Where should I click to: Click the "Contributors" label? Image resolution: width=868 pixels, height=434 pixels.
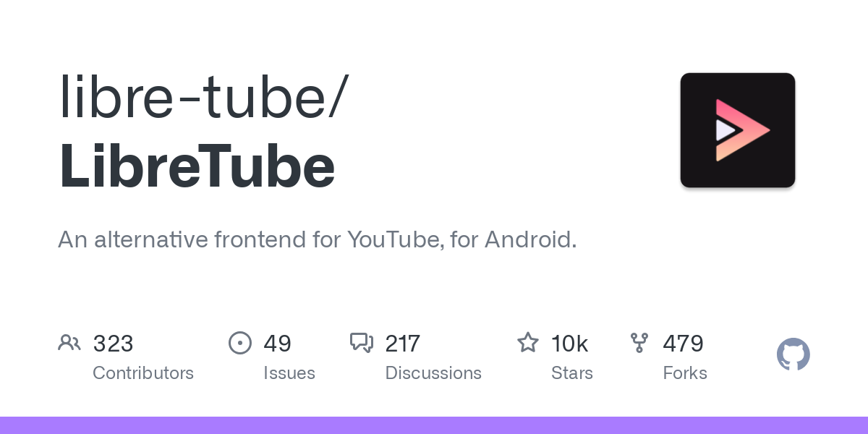coord(143,373)
